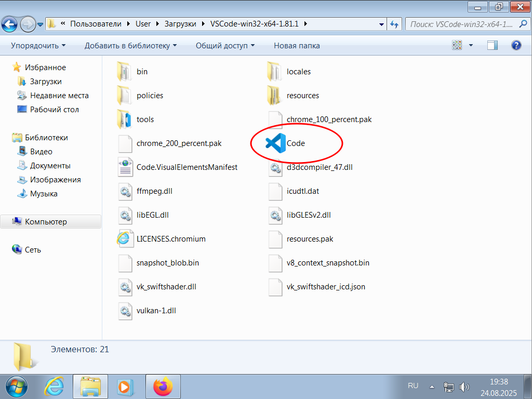Expand the Упорядочить menu
Screen dimensions: 532x399
click(38, 46)
